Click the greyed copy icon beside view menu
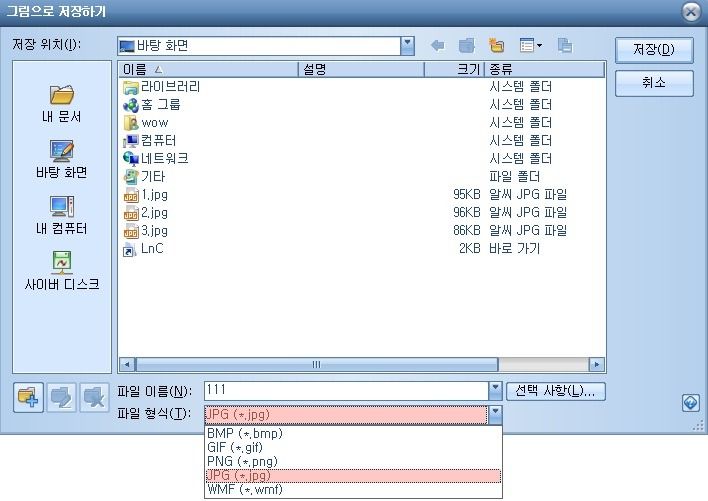 564,46
